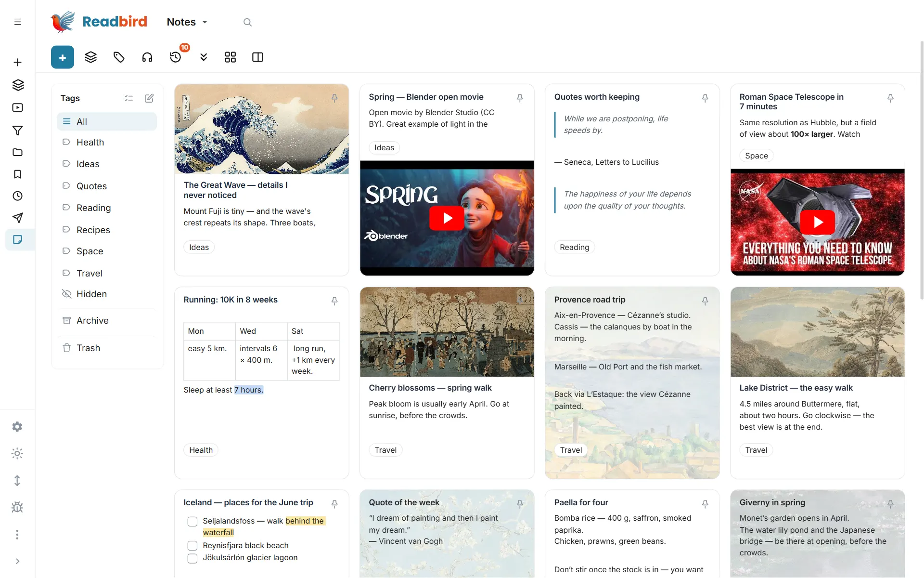Click the Tags panel edit icon
Image resolution: width=924 pixels, height=578 pixels.
click(x=149, y=98)
